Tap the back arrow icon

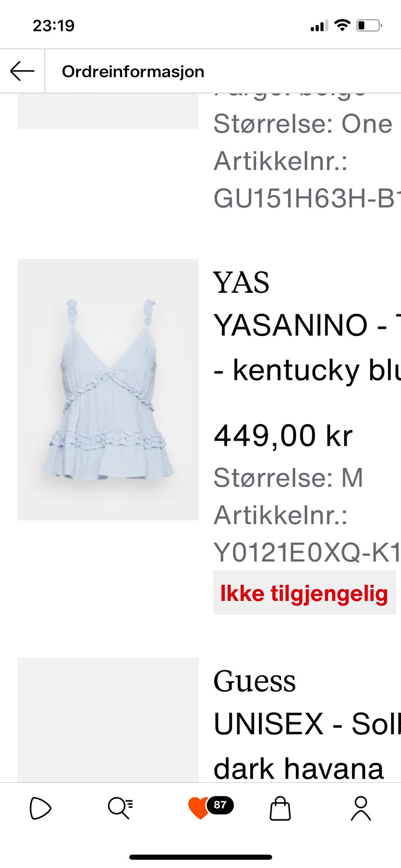(x=22, y=71)
